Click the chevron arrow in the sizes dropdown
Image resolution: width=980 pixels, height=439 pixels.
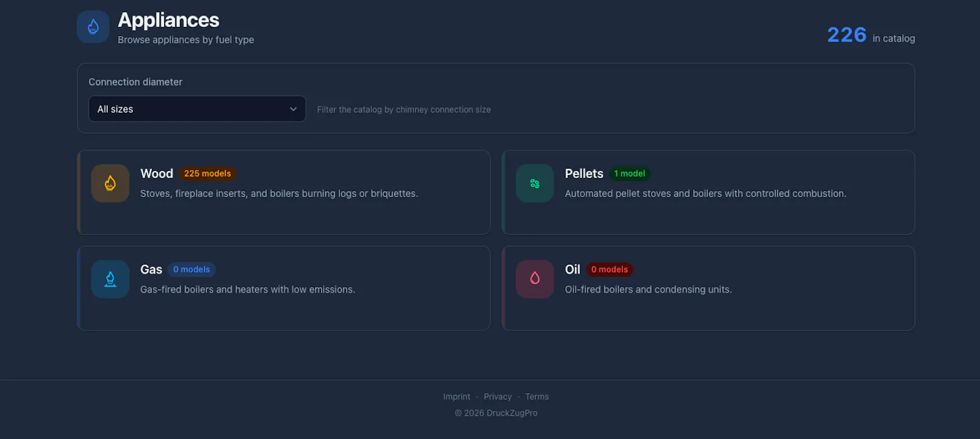[x=293, y=109]
